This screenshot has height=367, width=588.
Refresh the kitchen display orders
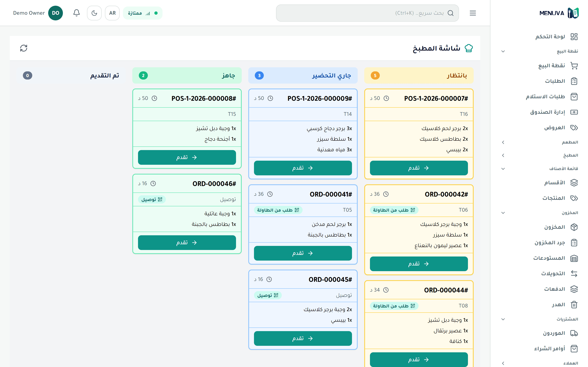pos(23,48)
